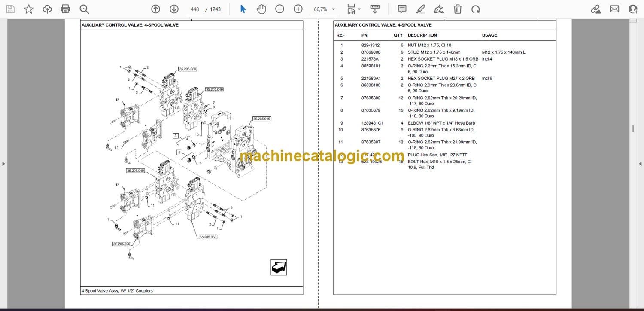Open the scrolling mode tool
644x311 pixels.
pos(375,9)
